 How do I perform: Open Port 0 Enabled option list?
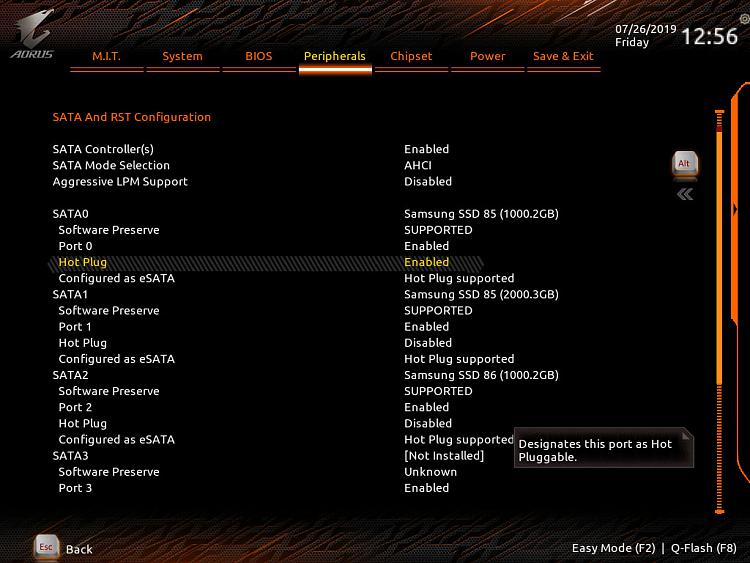pyautogui.click(x=426, y=246)
